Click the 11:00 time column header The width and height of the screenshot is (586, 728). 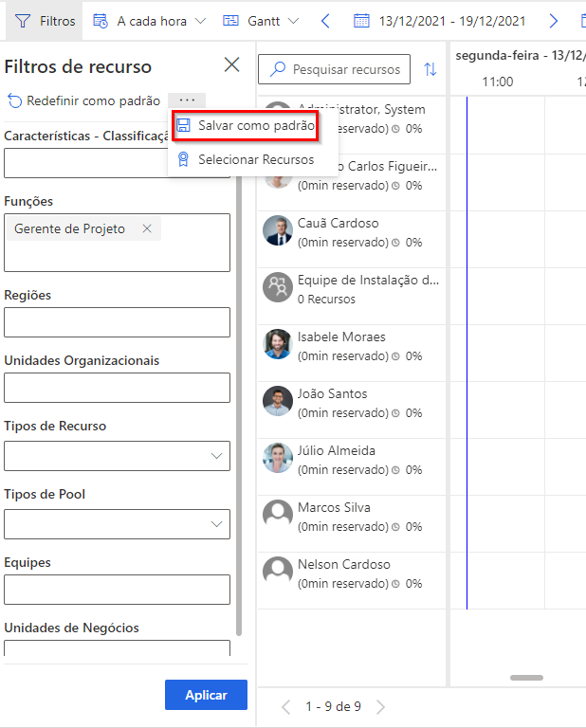497,82
